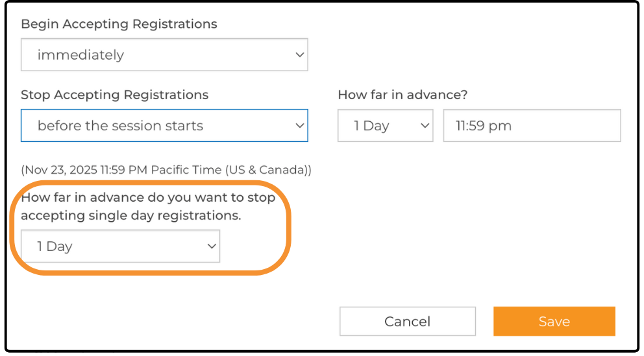Click the chevron beside "immediately"

tap(299, 55)
